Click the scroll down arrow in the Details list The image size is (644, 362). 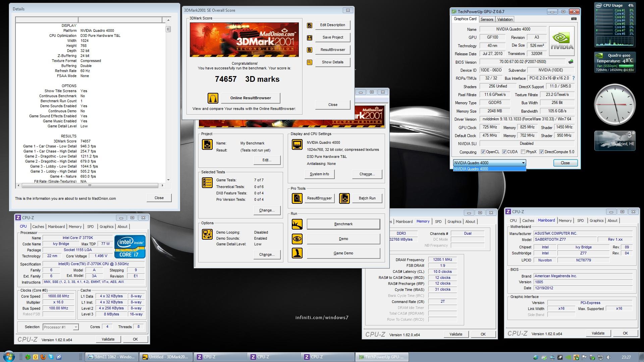pos(168,180)
